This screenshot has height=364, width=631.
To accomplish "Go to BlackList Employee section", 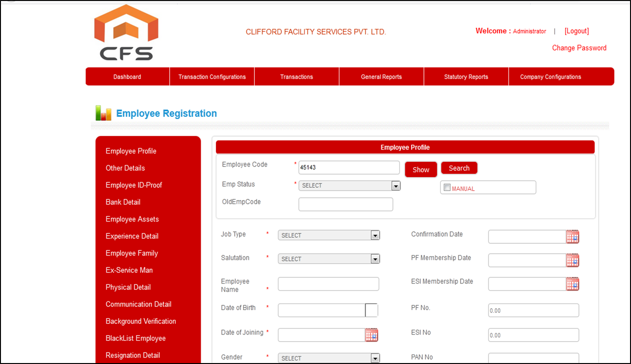I will point(136,338).
